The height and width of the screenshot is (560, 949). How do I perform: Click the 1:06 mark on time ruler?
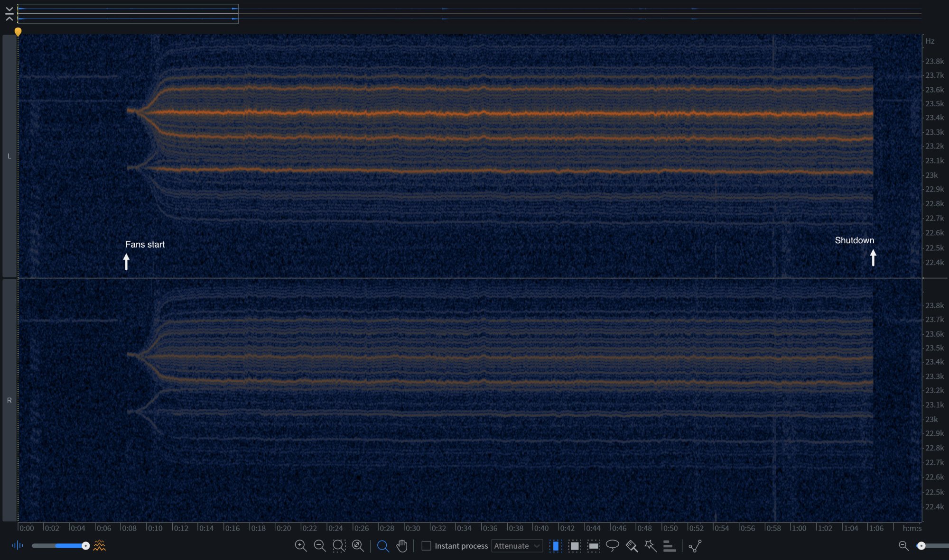pos(875,528)
